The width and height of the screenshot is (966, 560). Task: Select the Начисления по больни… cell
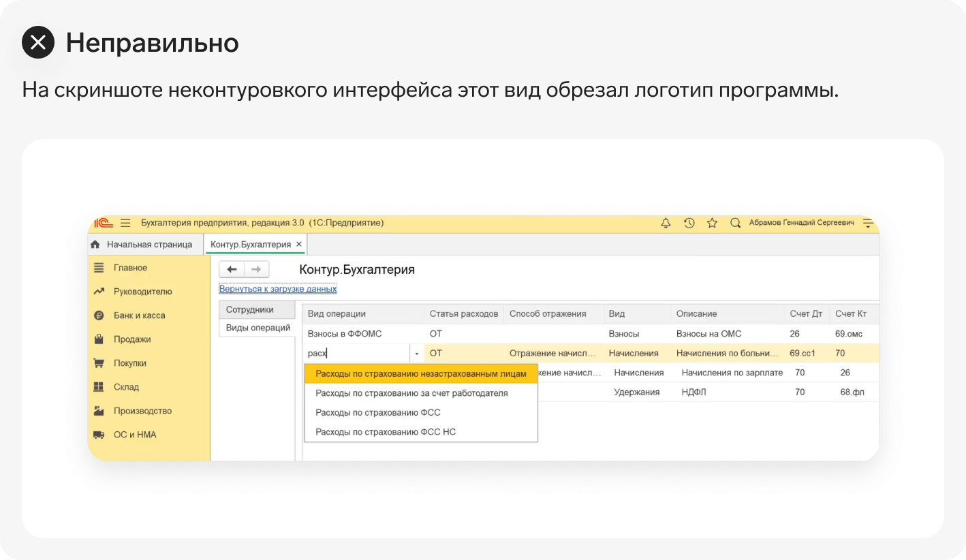coord(728,354)
